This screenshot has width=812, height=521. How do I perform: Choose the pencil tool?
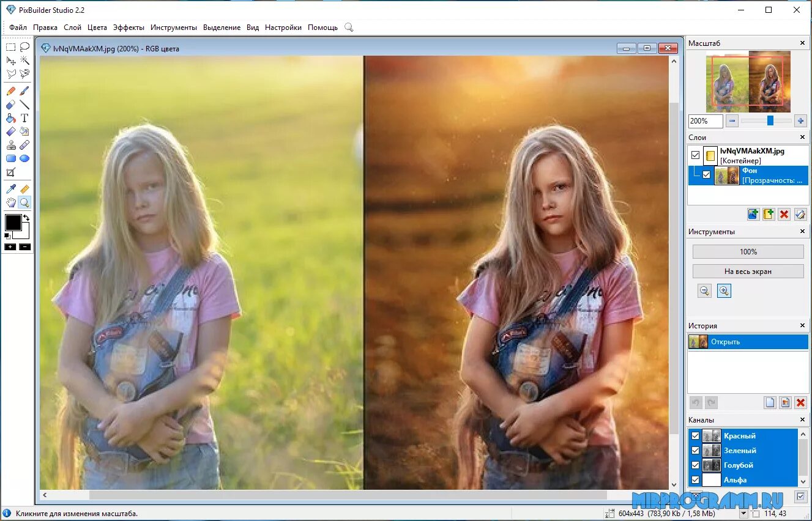pos(11,91)
